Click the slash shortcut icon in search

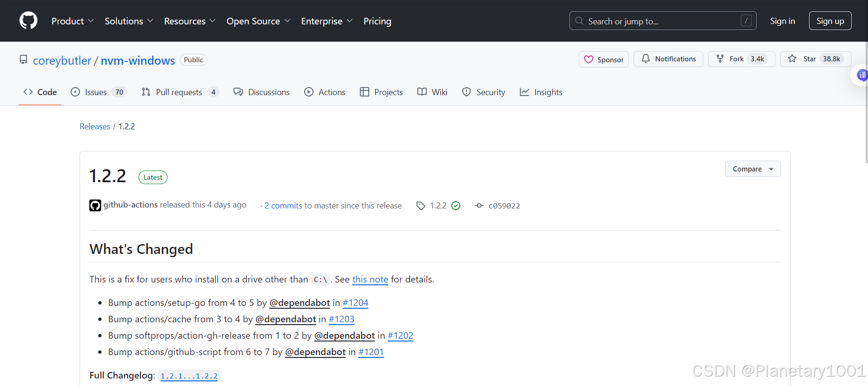(746, 21)
